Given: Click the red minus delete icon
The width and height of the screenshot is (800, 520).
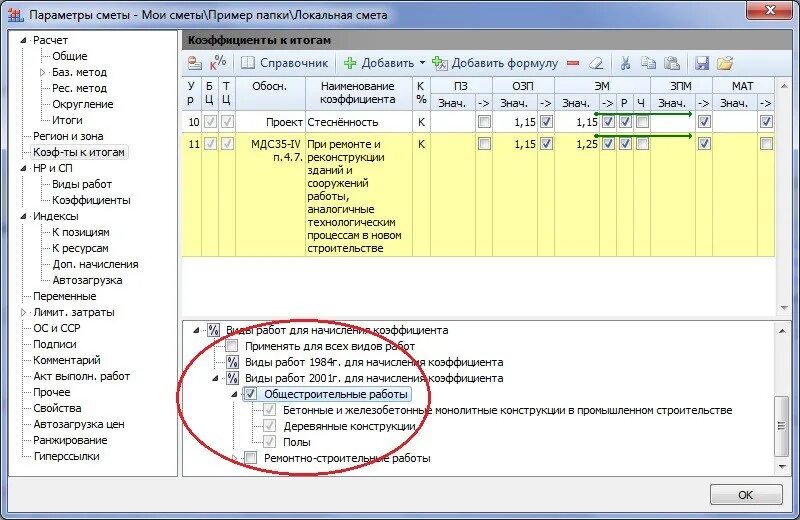Looking at the screenshot, I should click(x=573, y=63).
